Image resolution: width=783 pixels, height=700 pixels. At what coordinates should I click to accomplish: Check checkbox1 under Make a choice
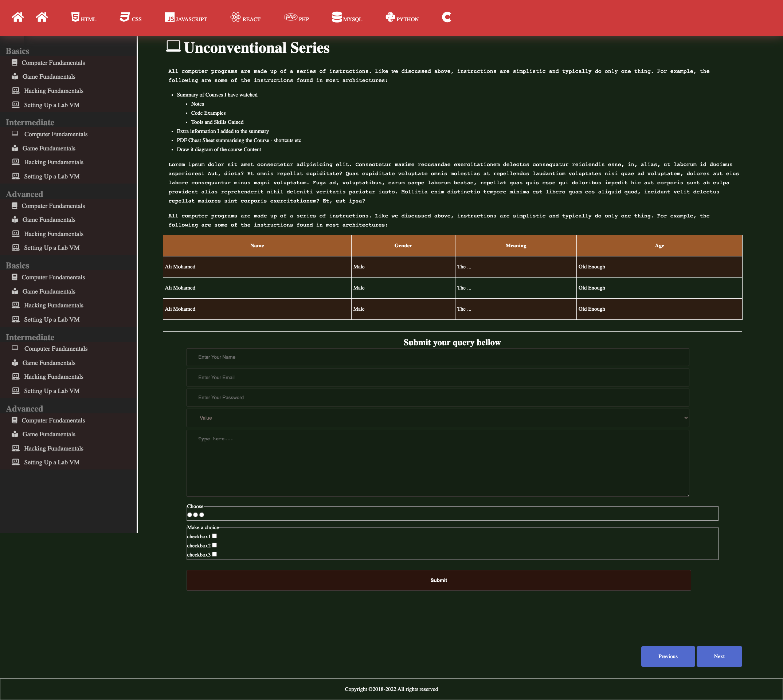[214, 535]
